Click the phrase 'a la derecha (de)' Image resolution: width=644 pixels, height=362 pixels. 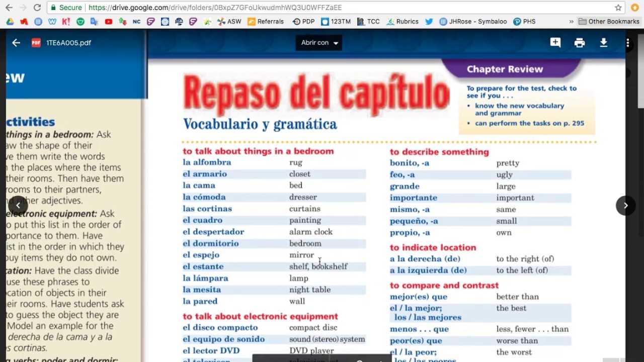tap(425, 259)
